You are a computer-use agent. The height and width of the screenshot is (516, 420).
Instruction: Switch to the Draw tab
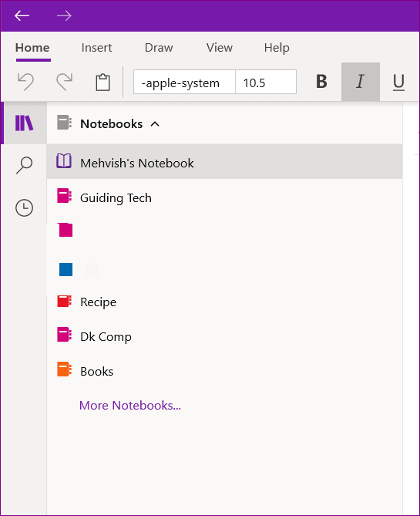[x=159, y=48]
